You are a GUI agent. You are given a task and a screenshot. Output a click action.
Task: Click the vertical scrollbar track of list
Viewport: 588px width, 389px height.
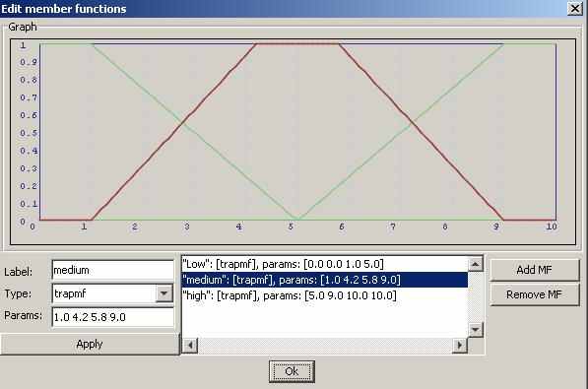point(475,297)
